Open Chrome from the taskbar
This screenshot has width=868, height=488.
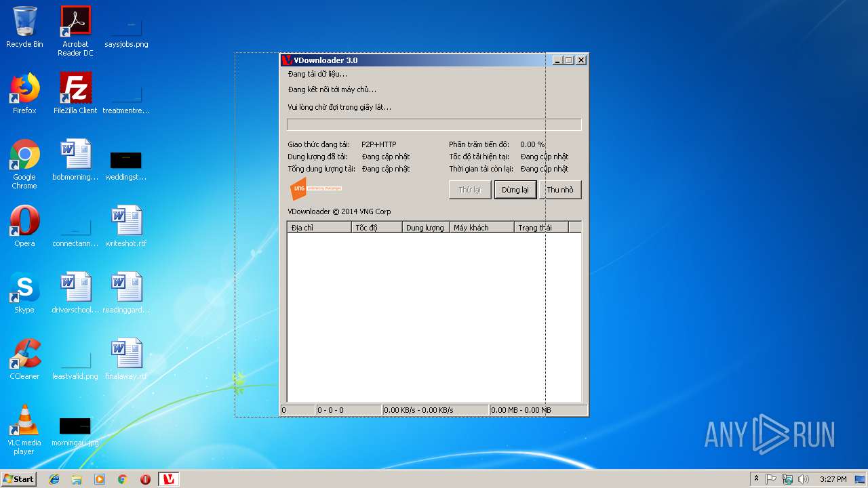[122, 479]
